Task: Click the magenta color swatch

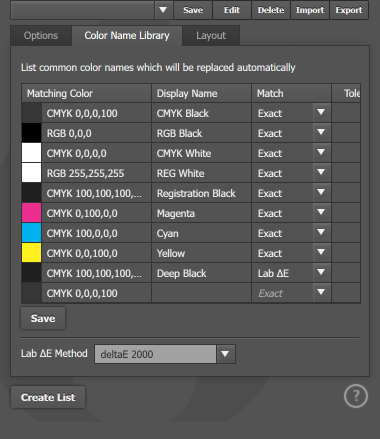Action: click(x=31, y=213)
